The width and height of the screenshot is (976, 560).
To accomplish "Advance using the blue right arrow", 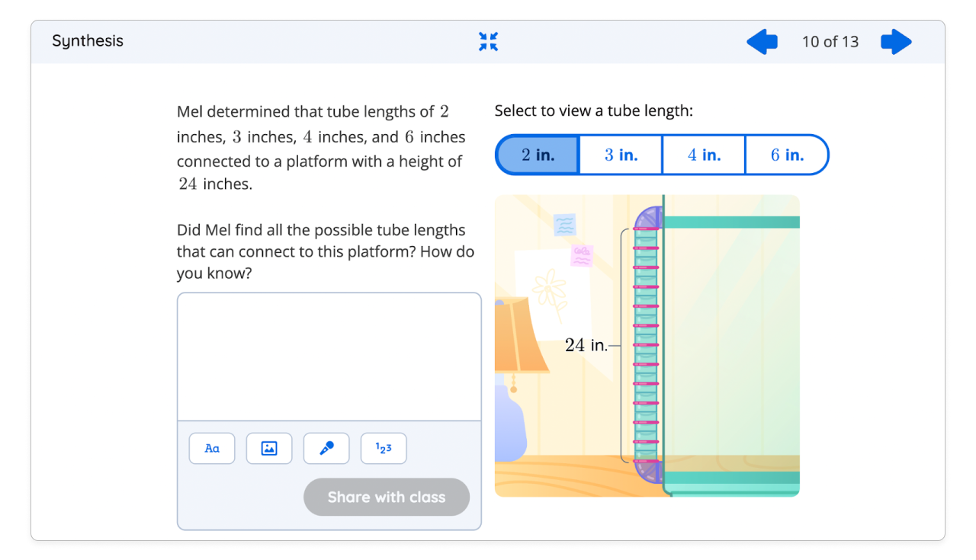I will [896, 42].
